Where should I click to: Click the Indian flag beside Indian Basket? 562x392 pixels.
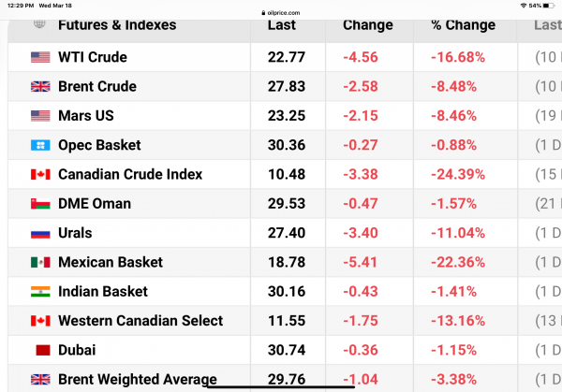click(40, 292)
